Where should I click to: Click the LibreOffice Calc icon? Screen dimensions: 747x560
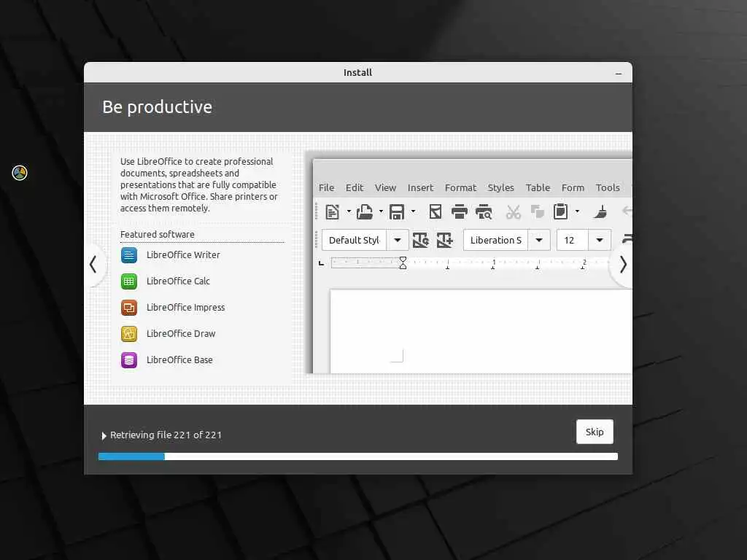(x=128, y=281)
